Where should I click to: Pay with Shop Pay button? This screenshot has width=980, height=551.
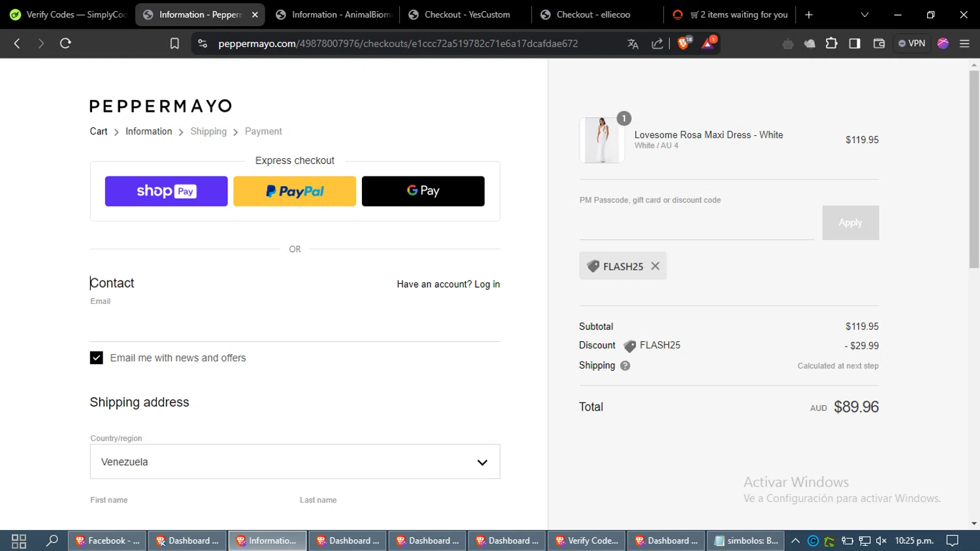(x=166, y=191)
